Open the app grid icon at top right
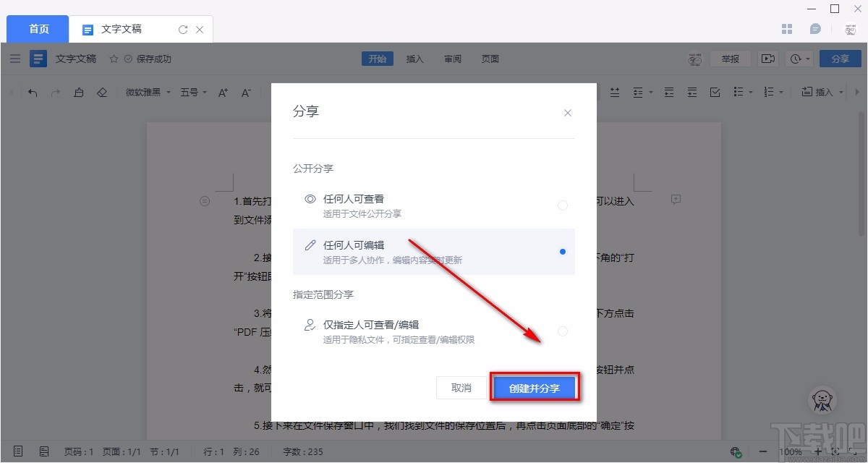 [788, 29]
